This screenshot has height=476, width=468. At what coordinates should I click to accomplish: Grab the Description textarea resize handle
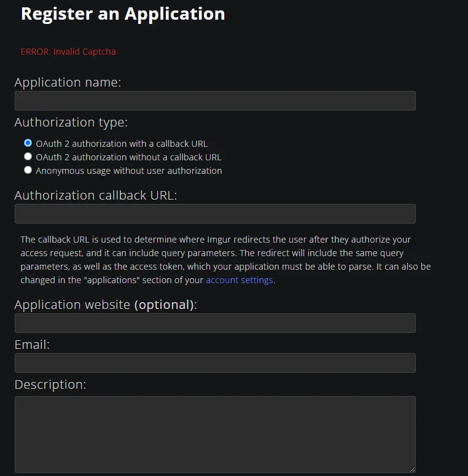point(412,469)
